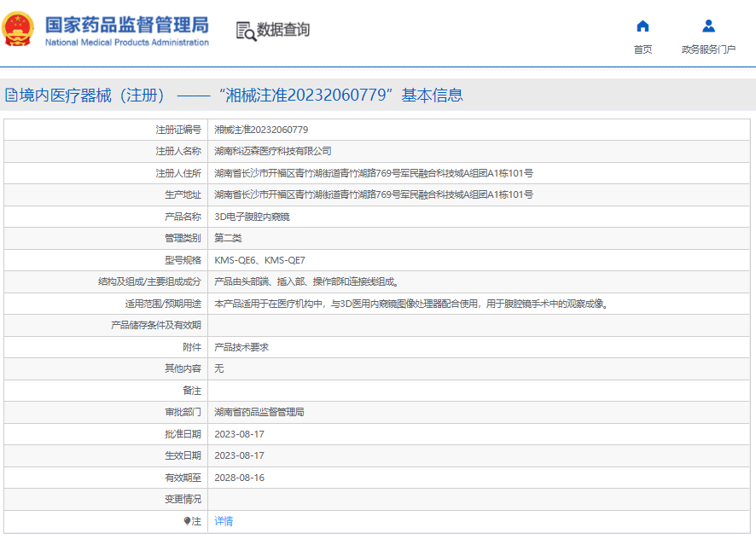
Task: Select approving department 湖南省药品监督管理局
Action: tap(259, 412)
